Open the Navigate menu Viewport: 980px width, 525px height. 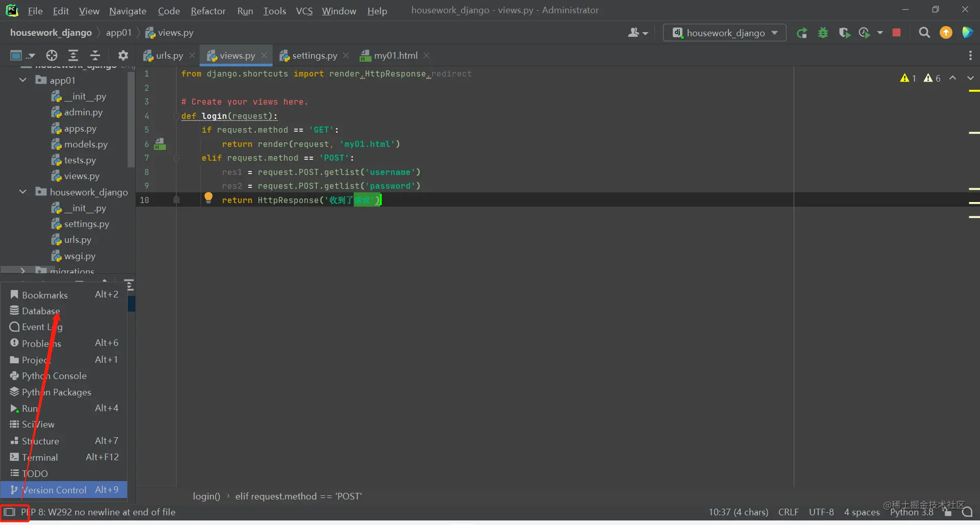coord(128,11)
